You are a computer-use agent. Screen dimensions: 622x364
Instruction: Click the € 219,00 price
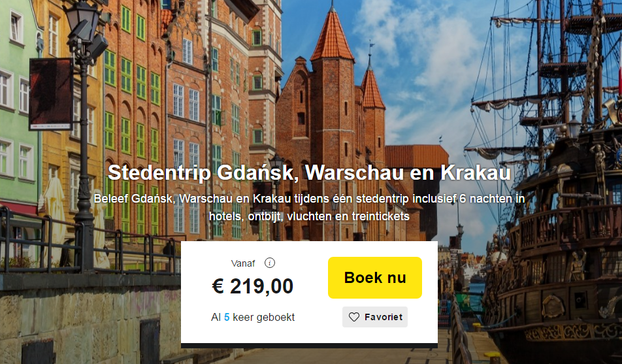[253, 286]
